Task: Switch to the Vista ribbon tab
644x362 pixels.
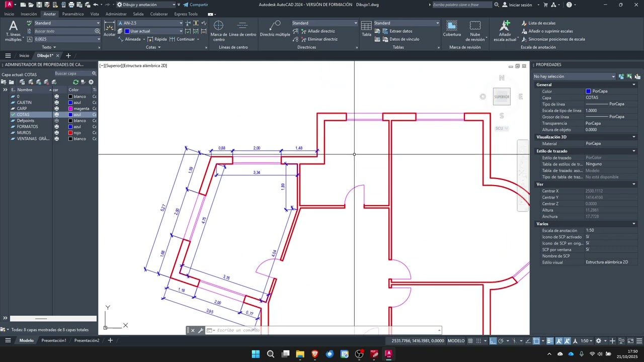Action: point(95,14)
